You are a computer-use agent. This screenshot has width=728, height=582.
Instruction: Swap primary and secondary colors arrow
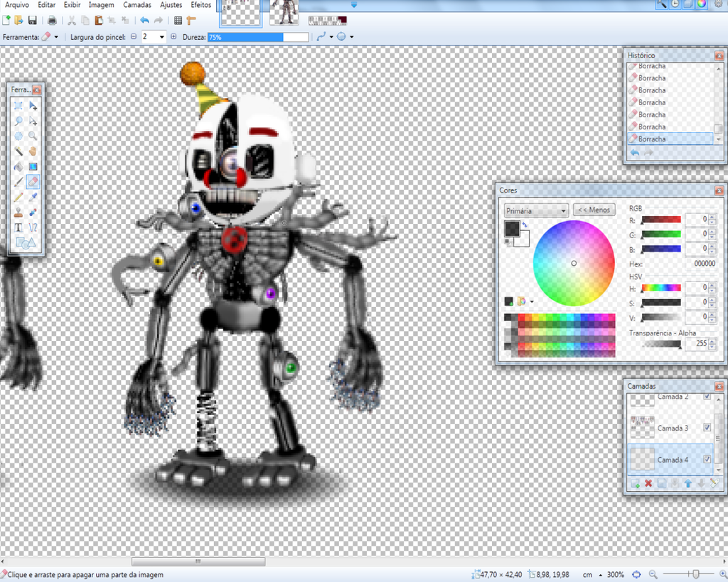pos(525,225)
